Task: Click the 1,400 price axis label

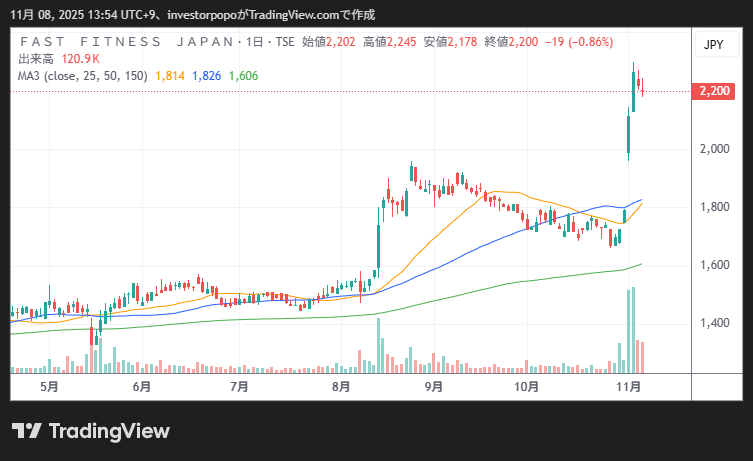Action: coord(714,323)
